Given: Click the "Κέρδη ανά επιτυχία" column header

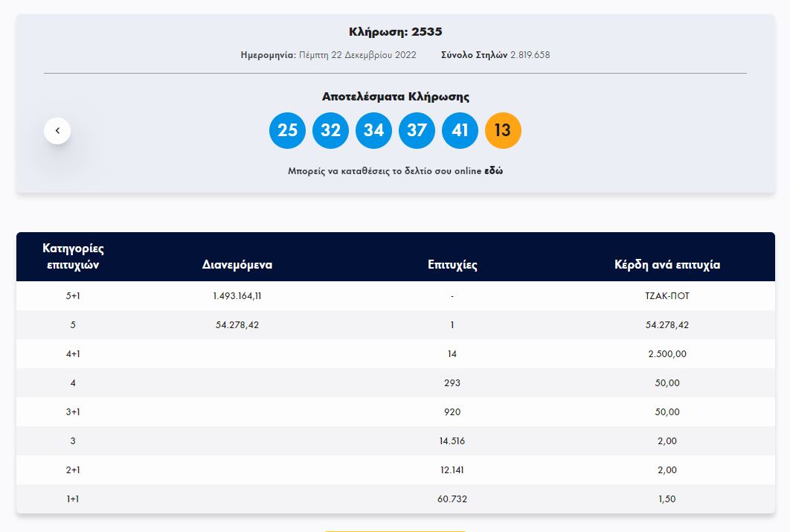Looking at the screenshot, I should pyautogui.click(x=667, y=265).
